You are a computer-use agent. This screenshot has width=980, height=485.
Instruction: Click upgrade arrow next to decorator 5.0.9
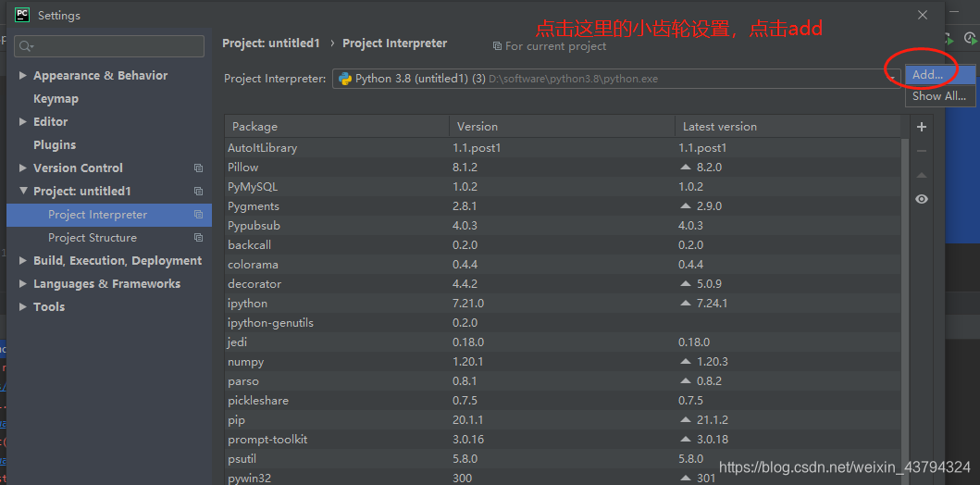[685, 284]
